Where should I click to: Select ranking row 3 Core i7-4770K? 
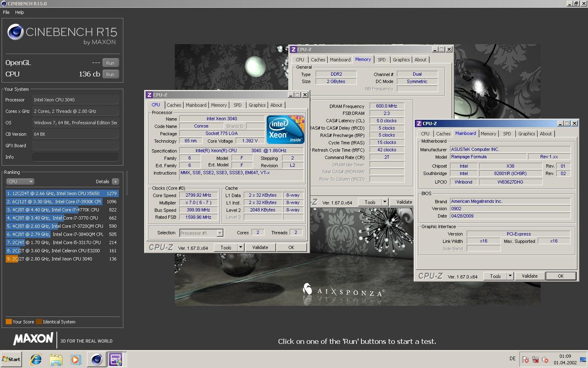point(62,210)
